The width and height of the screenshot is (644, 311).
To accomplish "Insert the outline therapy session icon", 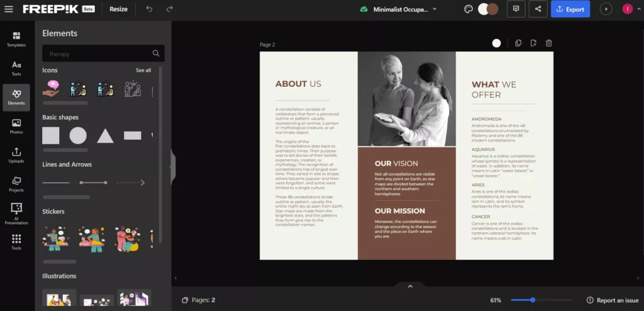I will [x=133, y=88].
